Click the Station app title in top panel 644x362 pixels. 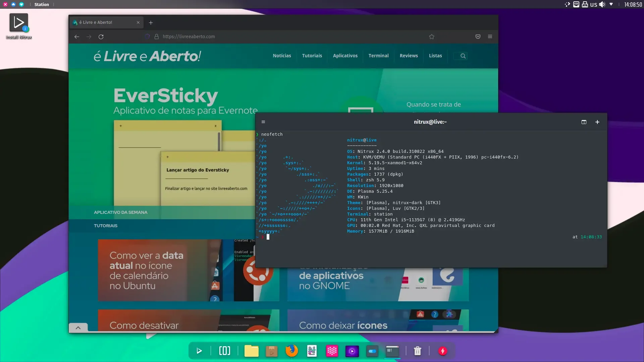click(x=42, y=4)
